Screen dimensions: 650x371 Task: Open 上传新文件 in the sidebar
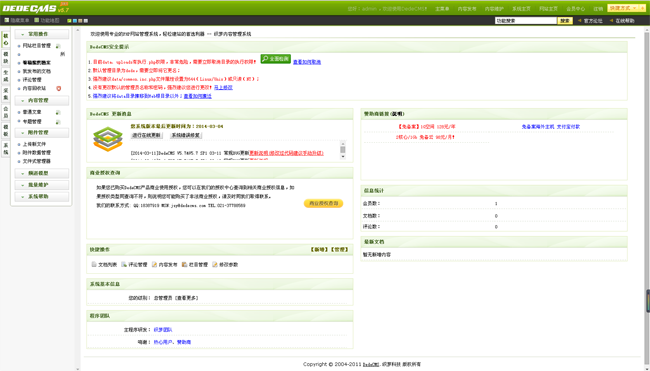34,144
